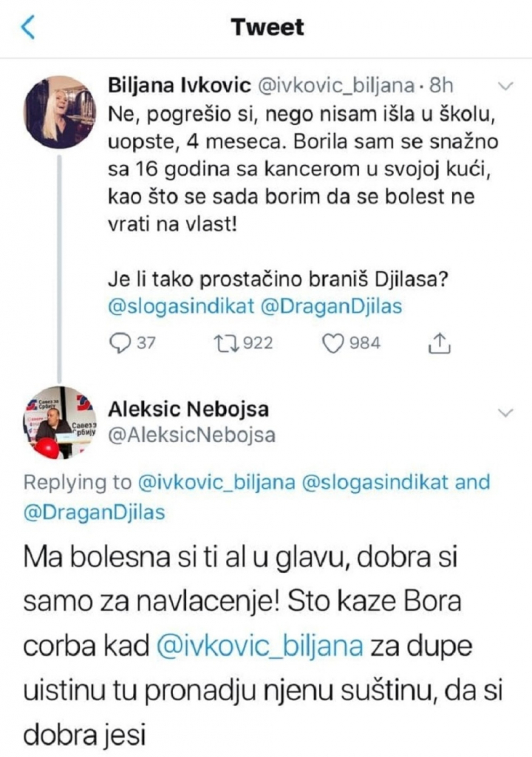The height and width of the screenshot is (757, 532).
Task: Share the tweet via the share icon
Action: [440, 343]
